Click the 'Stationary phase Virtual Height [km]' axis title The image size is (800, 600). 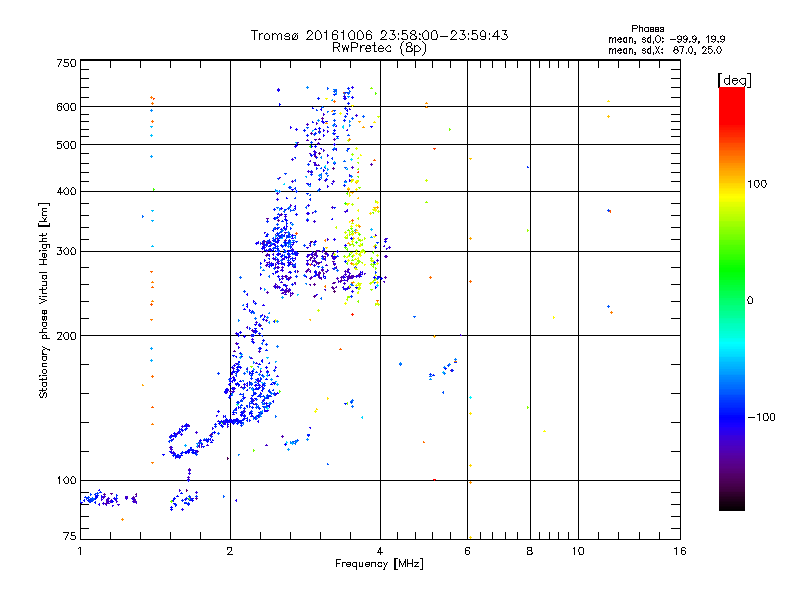44,300
